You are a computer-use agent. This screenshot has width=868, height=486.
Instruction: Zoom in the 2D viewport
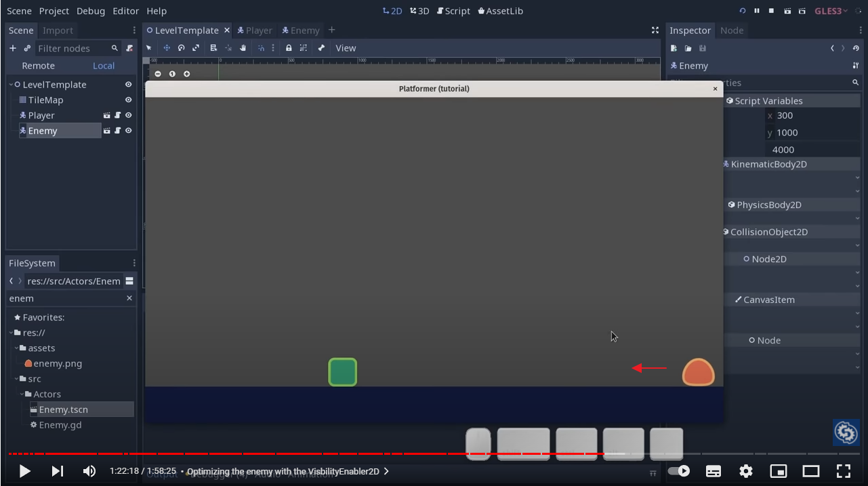coord(187,74)
